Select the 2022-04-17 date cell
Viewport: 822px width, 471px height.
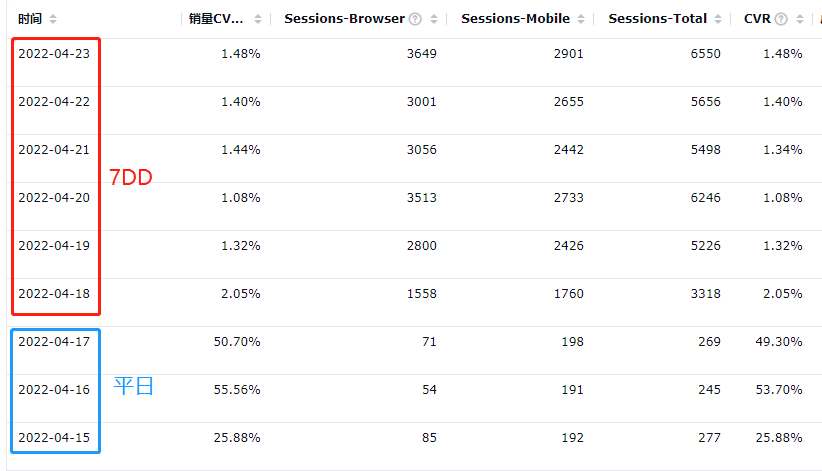coord(54,342)
